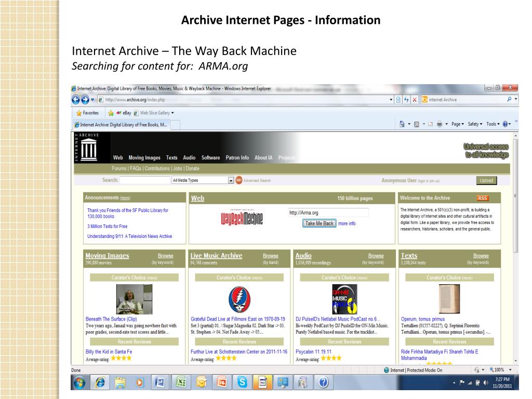Click the Search text box
This screenshot has width=532, height=399.
coord(145,180)
